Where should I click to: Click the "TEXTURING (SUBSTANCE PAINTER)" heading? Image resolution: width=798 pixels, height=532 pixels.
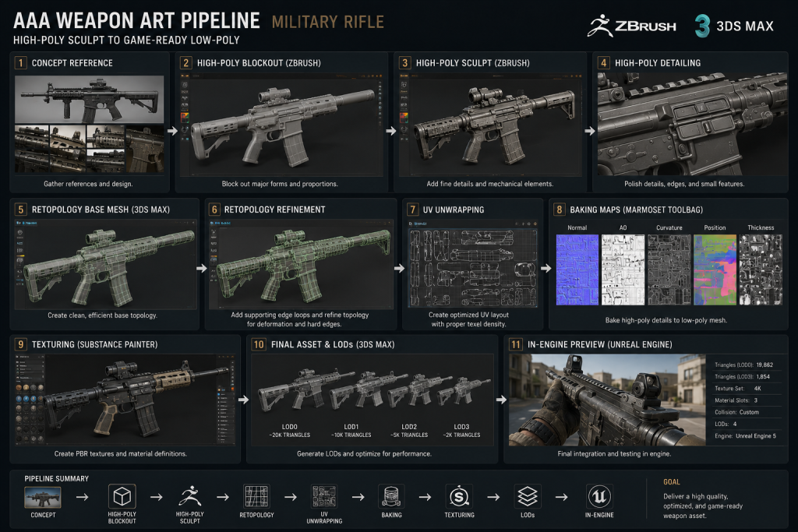(x=94, y=344)
